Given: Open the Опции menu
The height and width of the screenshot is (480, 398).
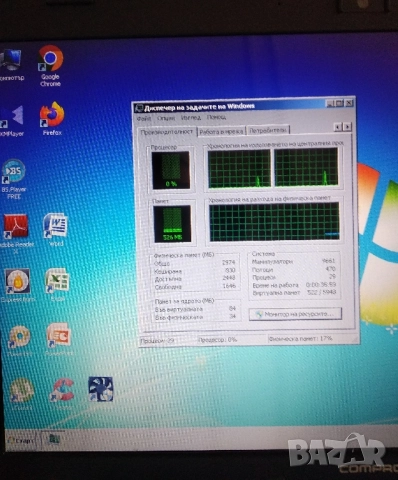Looking at the screenshot, I should click(x=166, y=118).
